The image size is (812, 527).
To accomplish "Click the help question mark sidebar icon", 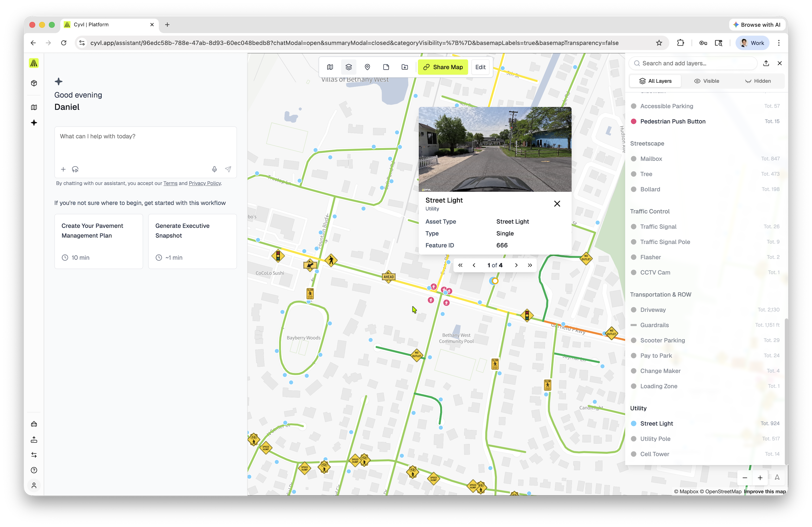I will click(34, 470).
